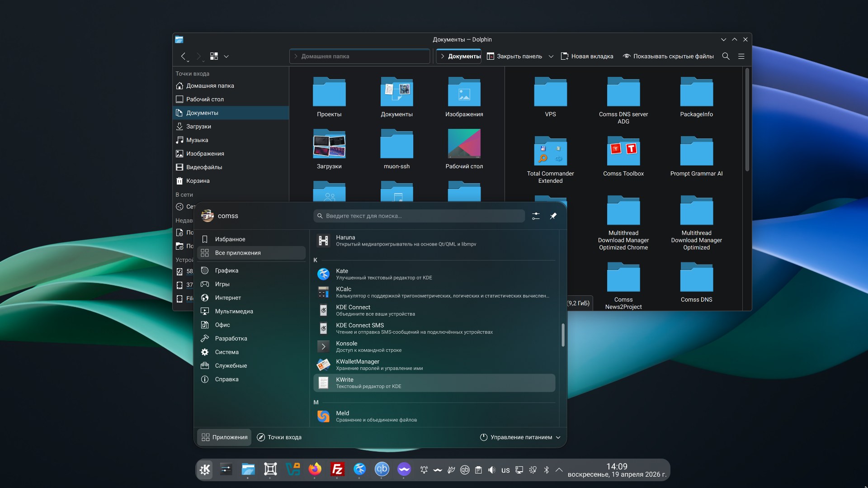
Task: Click the Bluetooth tray icon
Action: [546, 470]
